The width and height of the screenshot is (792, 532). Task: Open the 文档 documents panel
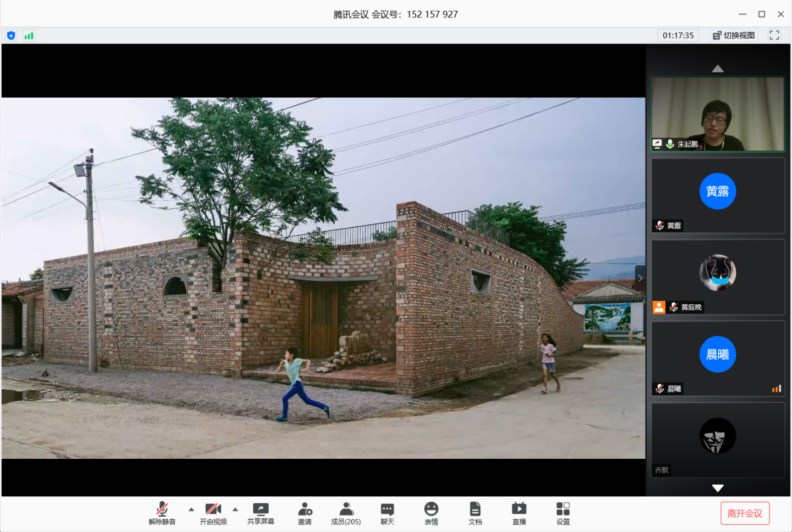475,513
